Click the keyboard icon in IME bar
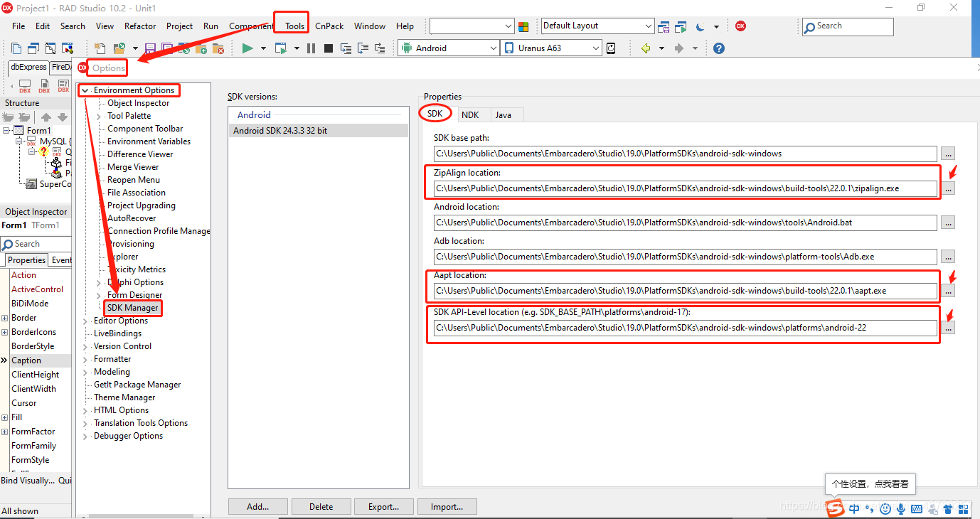 (x=917, y=508)
